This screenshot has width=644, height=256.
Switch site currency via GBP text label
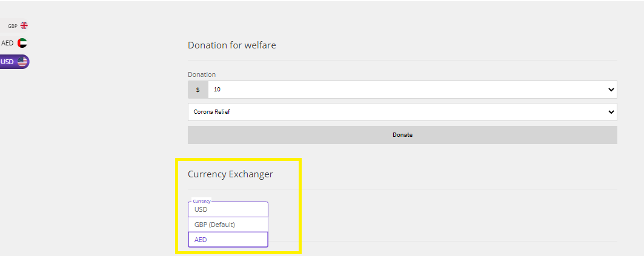[12, 26]
